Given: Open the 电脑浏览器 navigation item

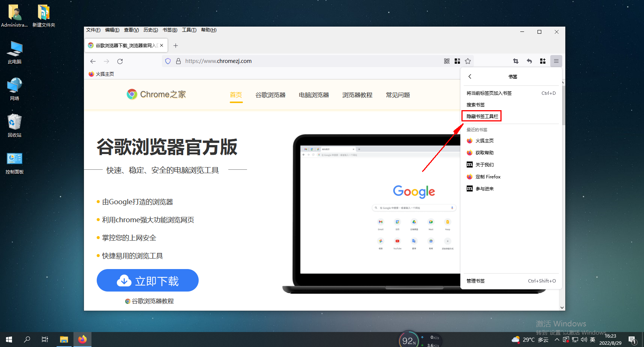Looking at the screenshot, I should click(x=314, y=95).
